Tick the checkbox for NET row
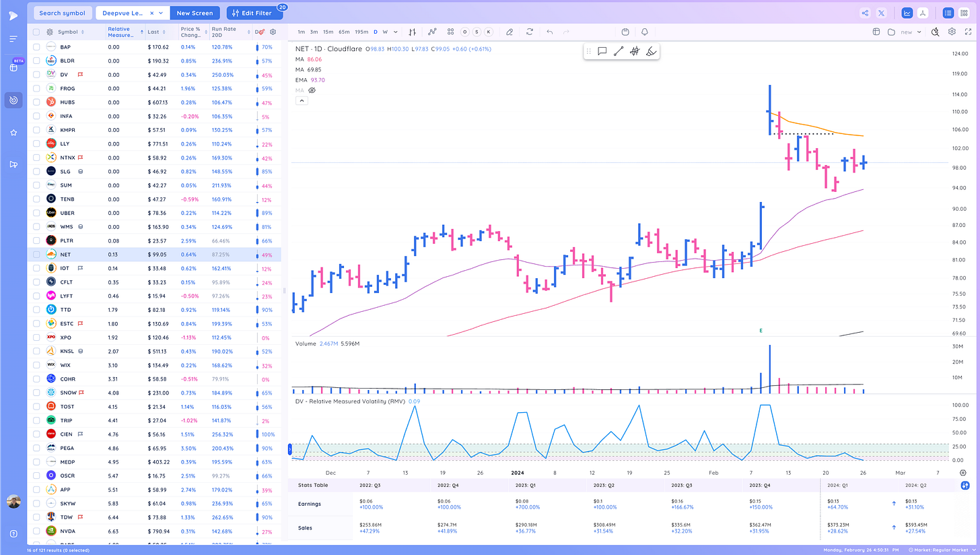980x555 pixels. (x=36, y=255)
